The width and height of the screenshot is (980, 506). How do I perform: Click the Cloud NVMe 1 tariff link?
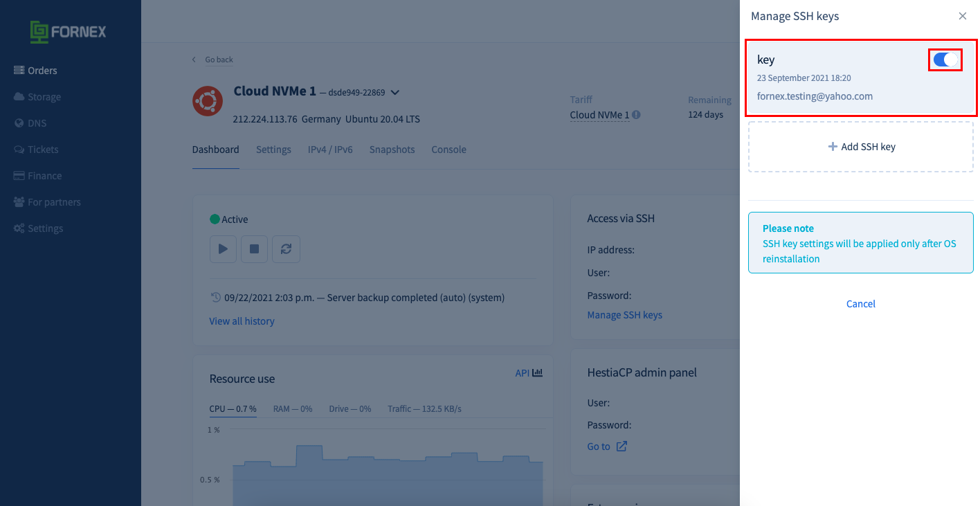click(599, 114)
